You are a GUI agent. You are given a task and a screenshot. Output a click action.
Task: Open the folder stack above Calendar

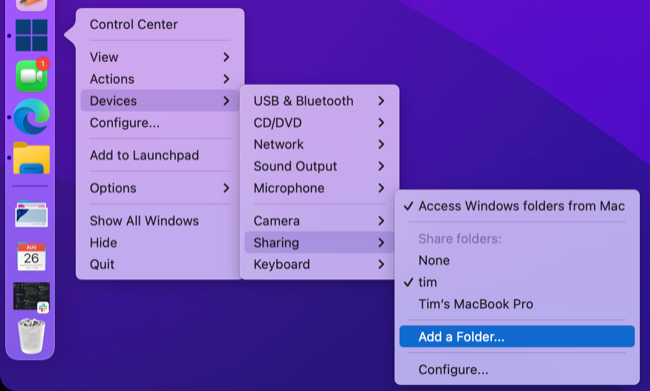coord(32,214)
